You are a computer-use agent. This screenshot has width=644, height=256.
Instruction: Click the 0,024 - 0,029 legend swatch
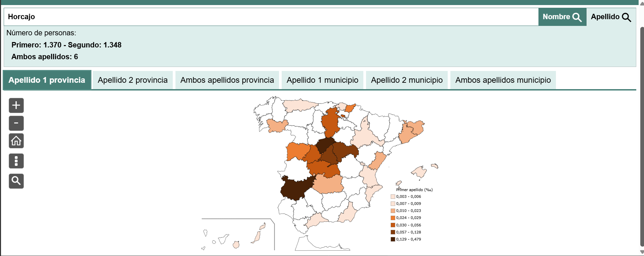point(393,218)
